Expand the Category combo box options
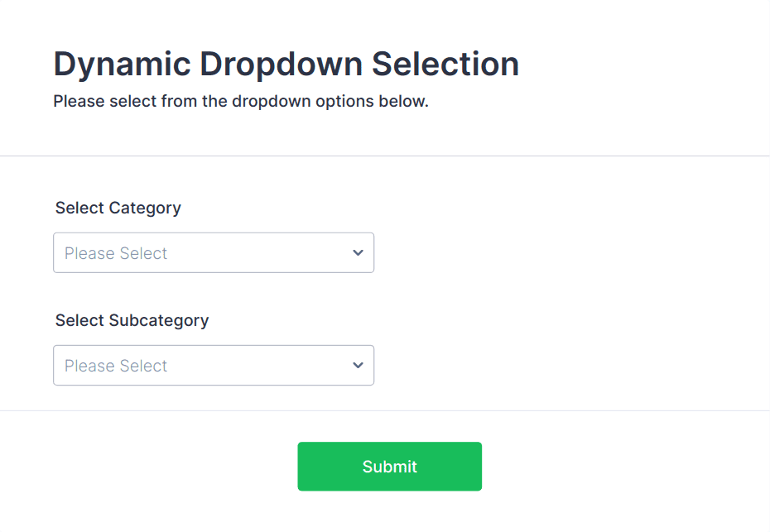This screenshot has height=532, width=770. [x=213, y=253]
